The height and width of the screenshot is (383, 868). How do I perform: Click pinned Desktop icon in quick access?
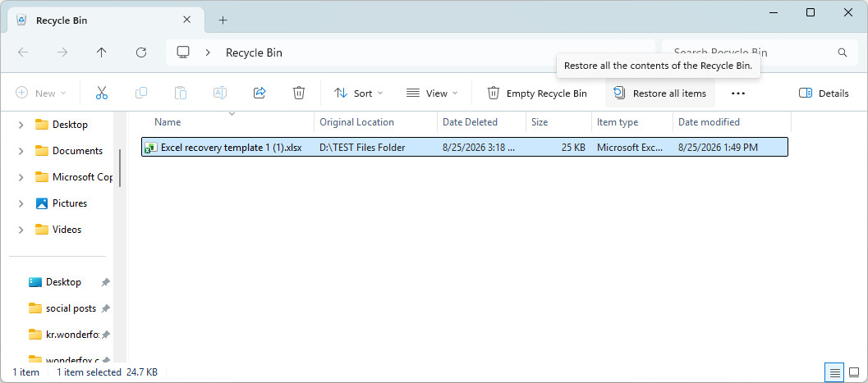[x=35, y=282]
